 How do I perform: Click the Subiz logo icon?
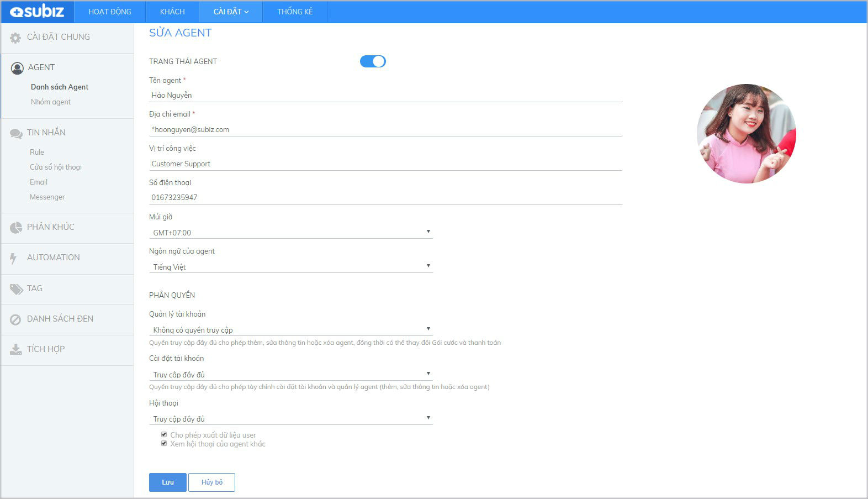click(17, 12)
